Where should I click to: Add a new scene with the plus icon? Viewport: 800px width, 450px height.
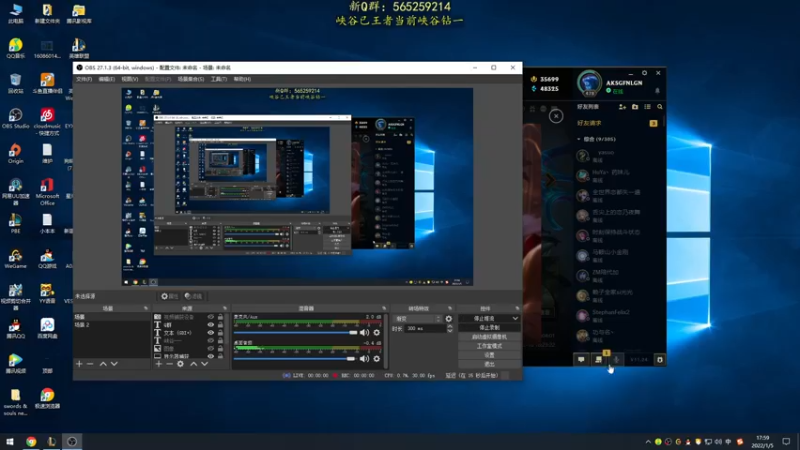click(x=79, y=364)
